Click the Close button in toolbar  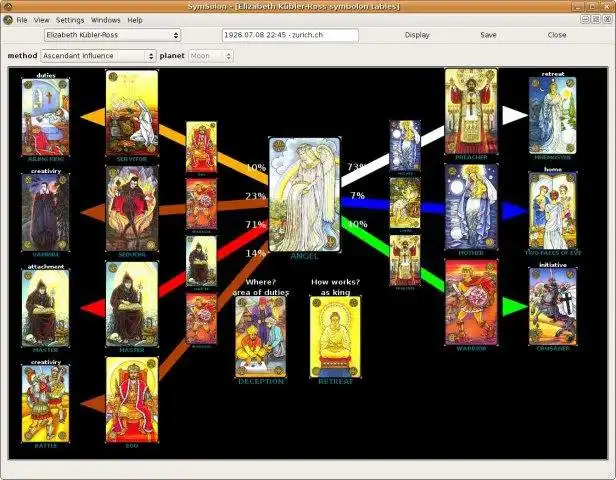557,35
